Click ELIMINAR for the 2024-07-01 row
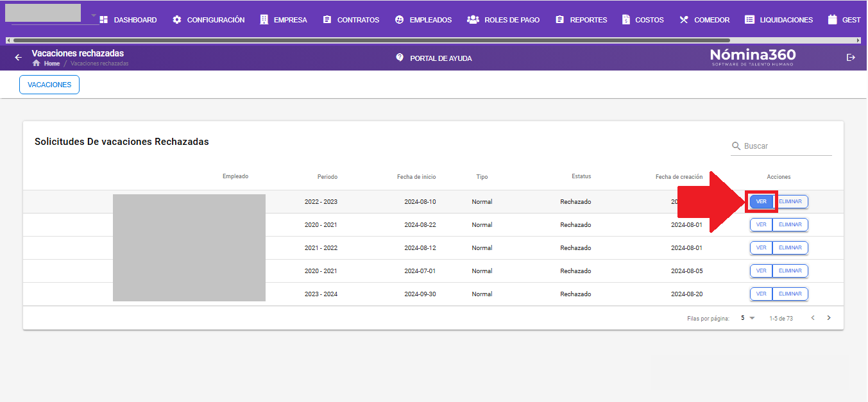Screen dimensions: 868x402 click(x=790, y=271)
